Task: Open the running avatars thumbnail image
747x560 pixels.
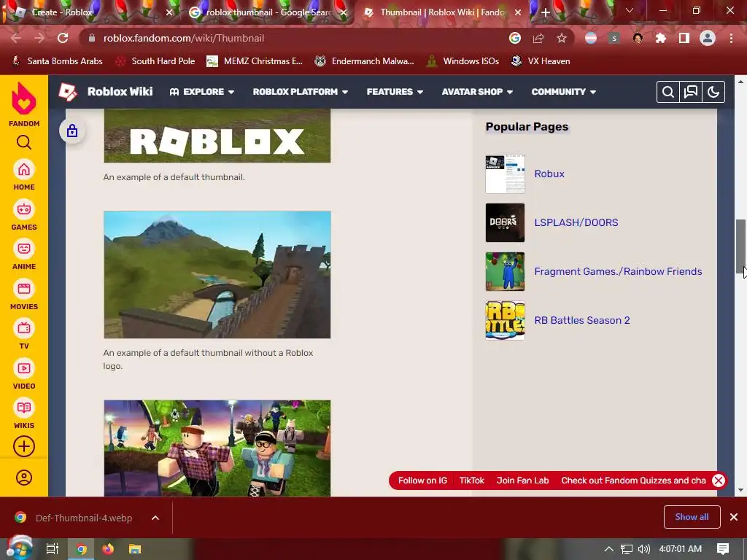Action: point(217,448)
